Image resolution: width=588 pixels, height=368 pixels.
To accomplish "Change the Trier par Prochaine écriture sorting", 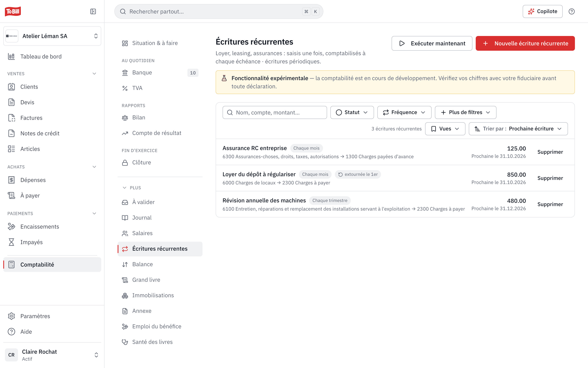I will (518, 129).
